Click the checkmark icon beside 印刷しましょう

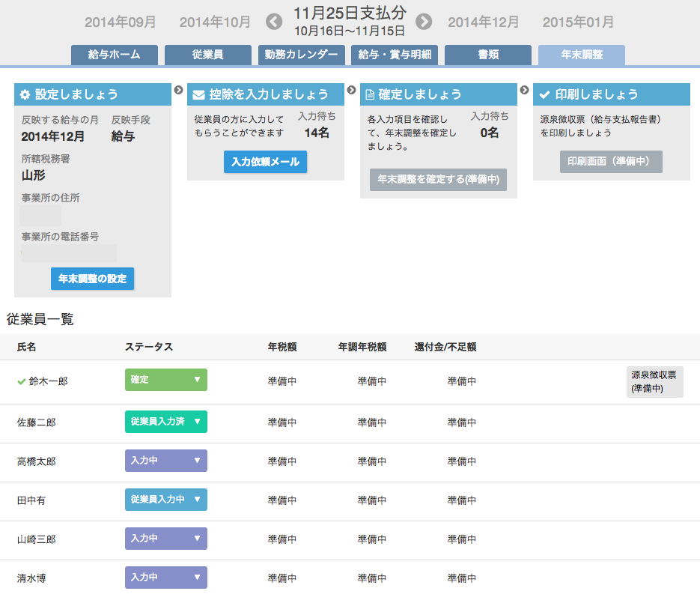pos(544,94)
